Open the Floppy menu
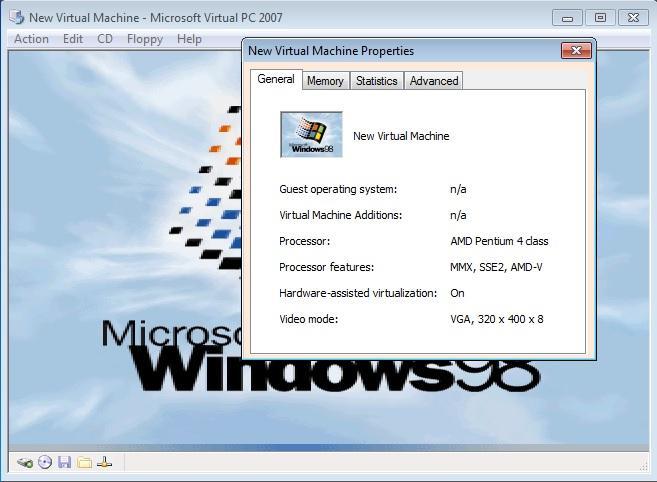Image resolution: width=657 pixels, height=482 pixels. (145, 39)
